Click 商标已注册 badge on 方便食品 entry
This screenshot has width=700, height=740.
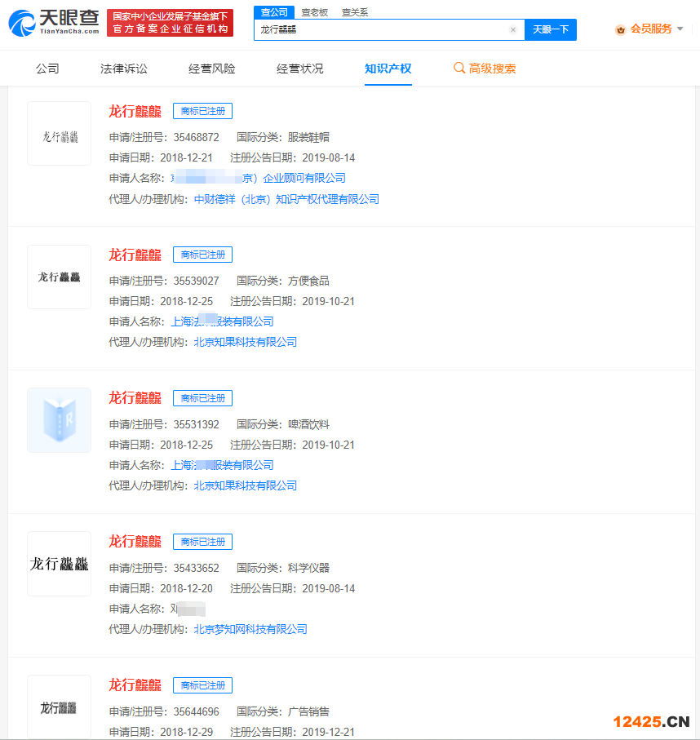[202, 255]
